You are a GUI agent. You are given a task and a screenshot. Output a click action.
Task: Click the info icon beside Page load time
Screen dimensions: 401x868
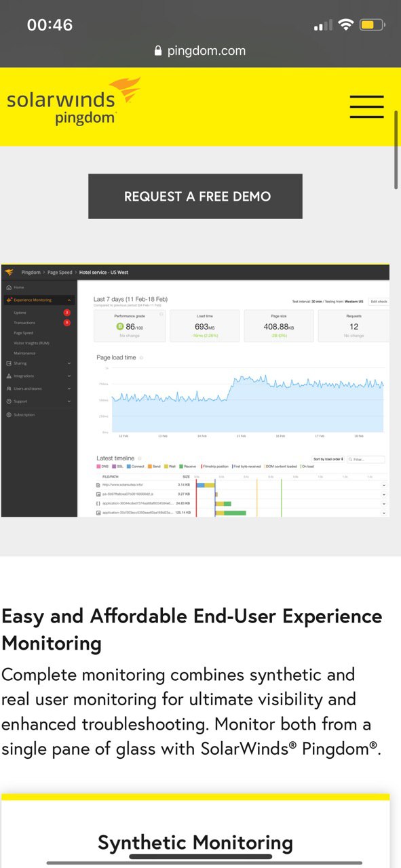(x=141, y=357)
